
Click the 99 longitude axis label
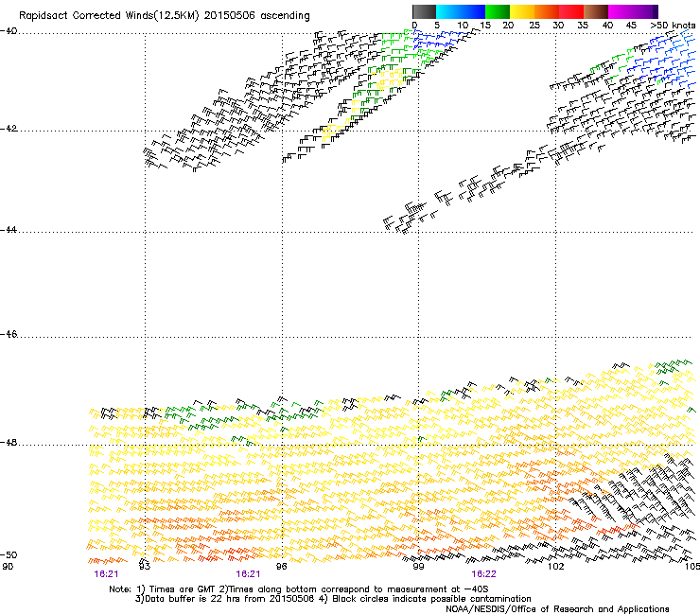pyautogui.click(x=418, y=567)
